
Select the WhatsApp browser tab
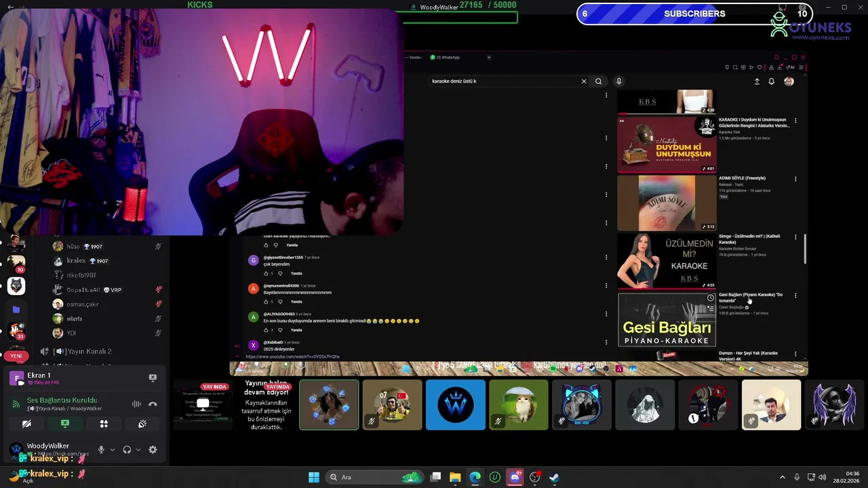coord(446,58)
